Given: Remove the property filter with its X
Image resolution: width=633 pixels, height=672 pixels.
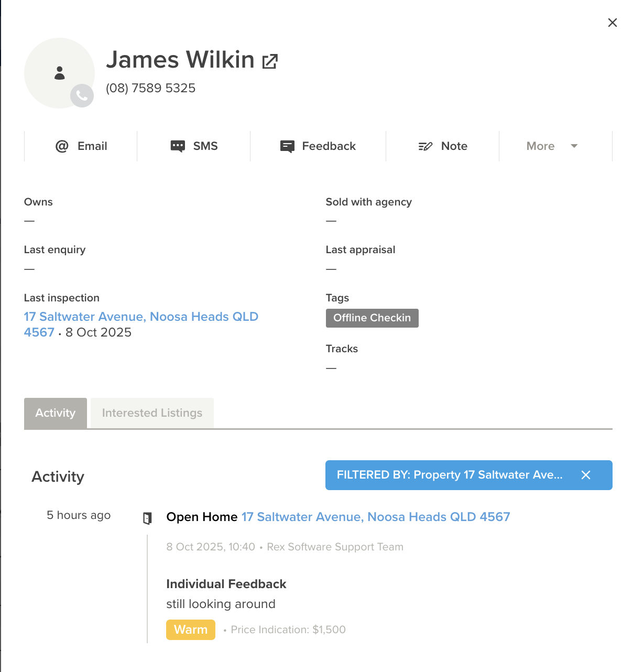Looking at the screenshot, I should pyautogui.click(x=586, y=475).
